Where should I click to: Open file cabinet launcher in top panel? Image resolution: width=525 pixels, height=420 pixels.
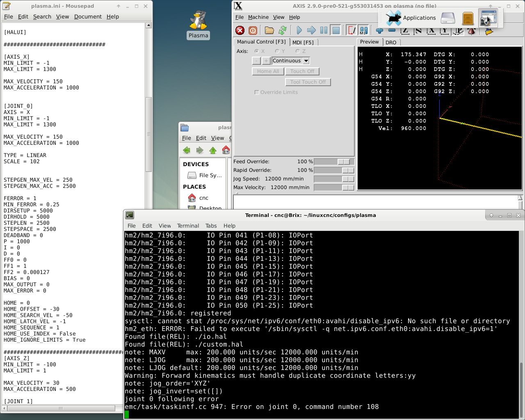tap(468, 18)
